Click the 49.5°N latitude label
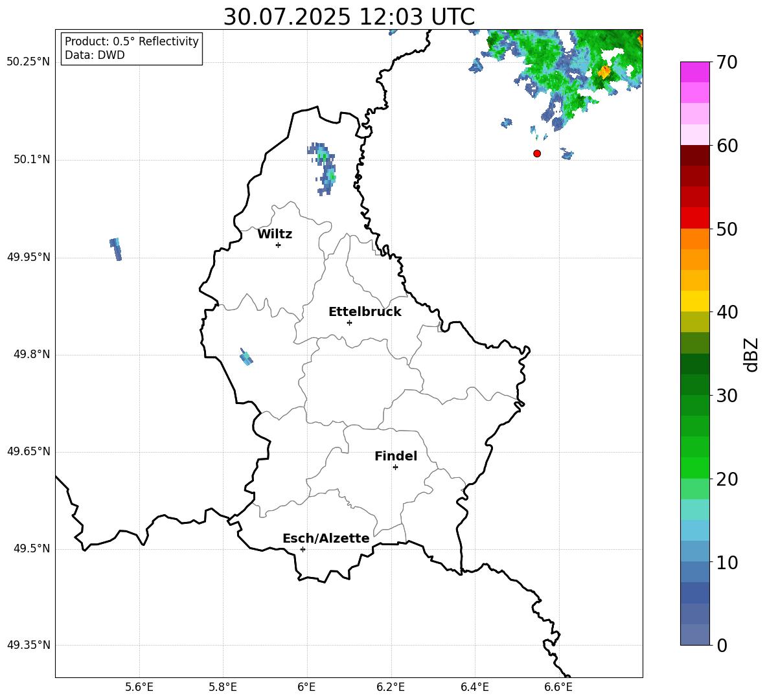This screenshot has height=700, width=767. (32, 548)
